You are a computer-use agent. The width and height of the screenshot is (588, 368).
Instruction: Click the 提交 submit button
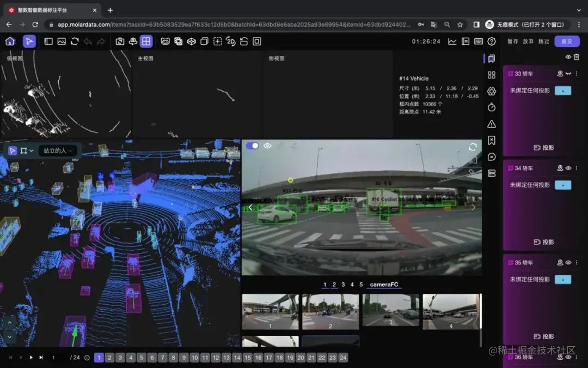[x=567, y=41]
